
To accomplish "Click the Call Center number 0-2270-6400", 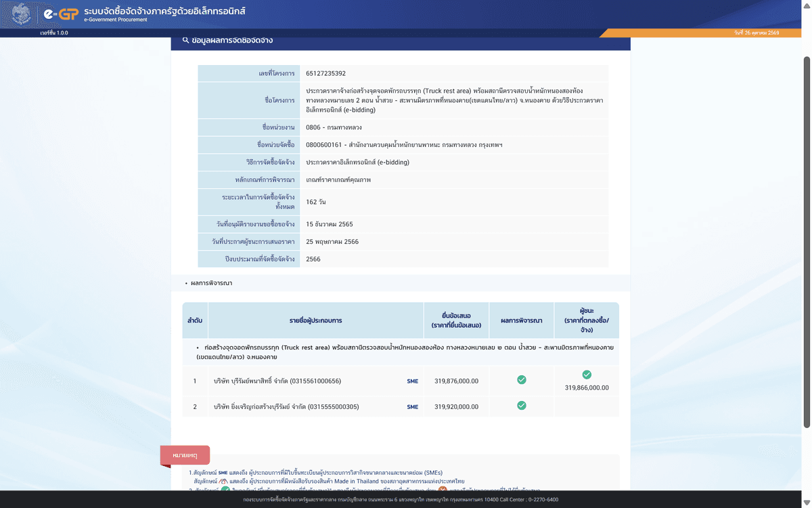I will [543, 500].
